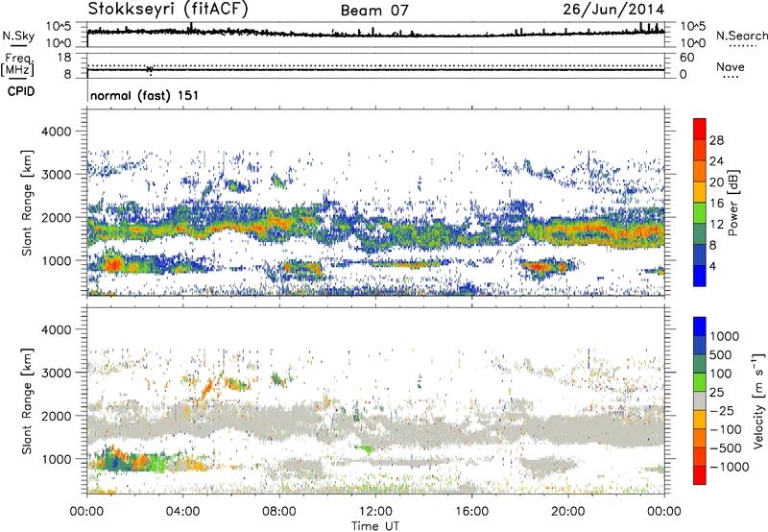768x532 pixels.
Task: Click the 'Beam 07' label
Action: pos(374,11)
